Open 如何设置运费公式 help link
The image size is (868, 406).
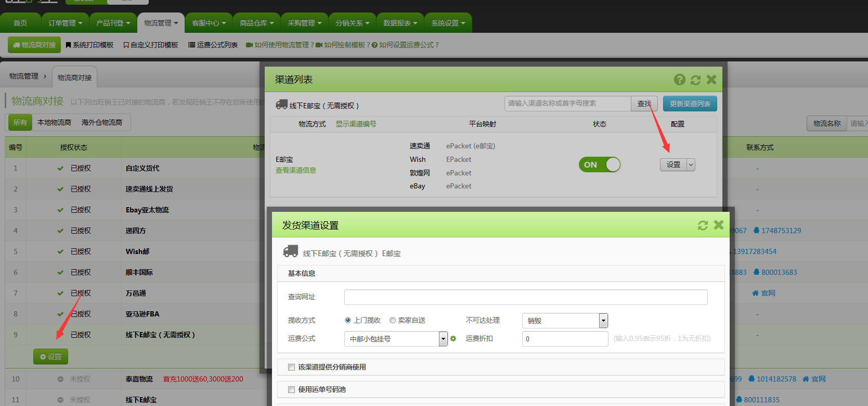coord(405,45)
